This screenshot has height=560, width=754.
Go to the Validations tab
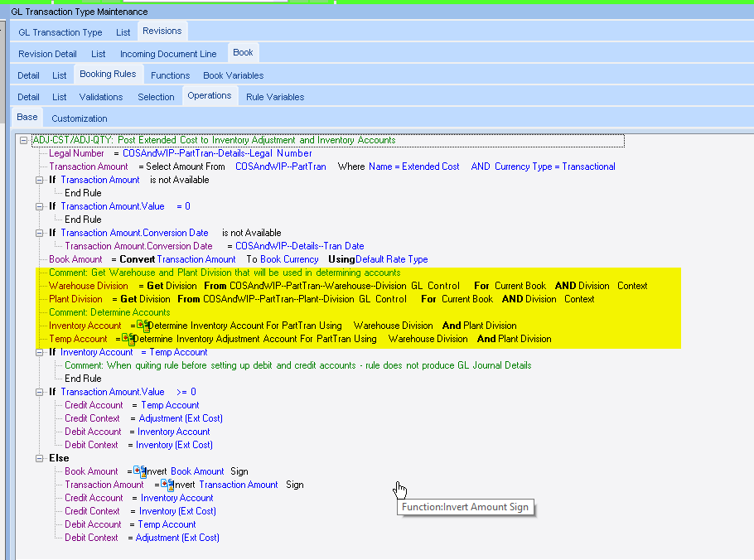pos(100,97)
